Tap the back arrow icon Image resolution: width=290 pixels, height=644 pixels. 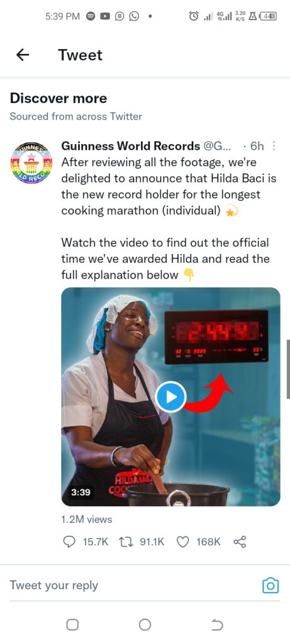point(23,55)
